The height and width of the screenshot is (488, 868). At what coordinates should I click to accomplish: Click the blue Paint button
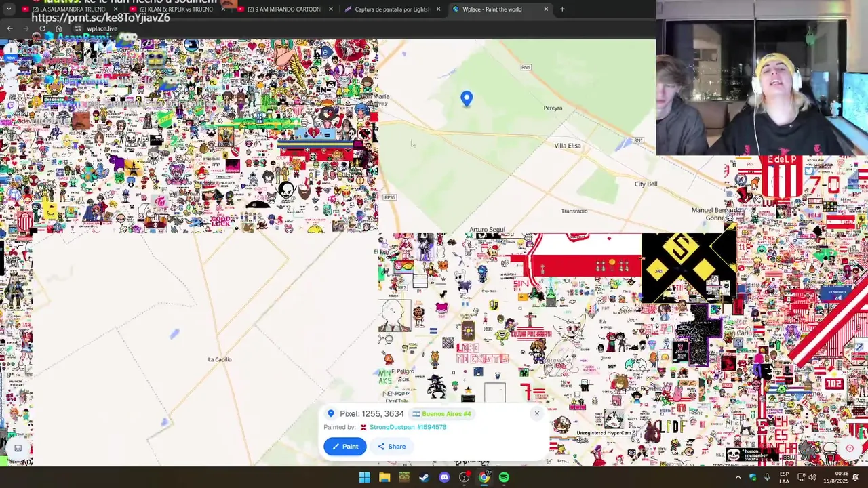(345, 446)
